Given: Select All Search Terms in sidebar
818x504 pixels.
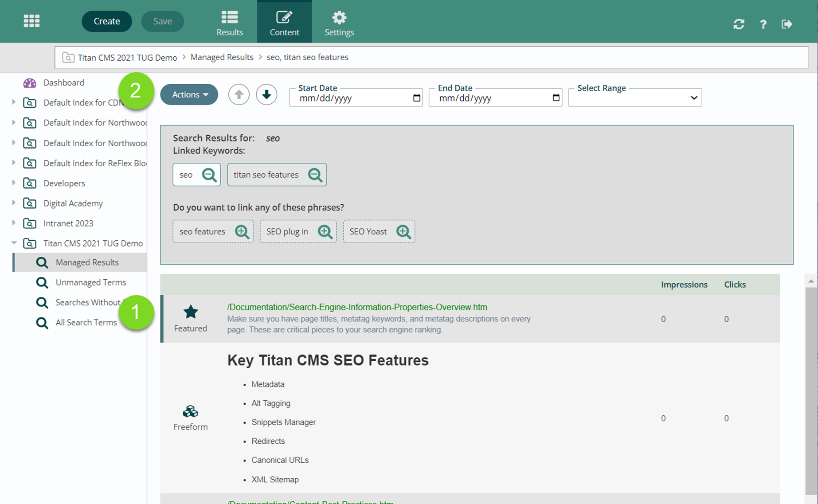Looking at the screenshot, I should point(86,322).
